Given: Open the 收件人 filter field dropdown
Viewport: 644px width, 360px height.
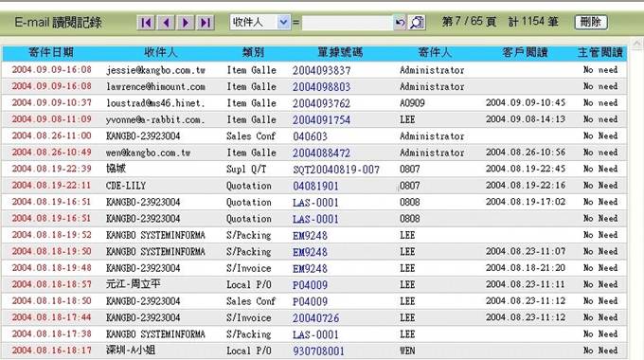Looking at the screenshot, I should pyautogui.click(x=260, y=22).
